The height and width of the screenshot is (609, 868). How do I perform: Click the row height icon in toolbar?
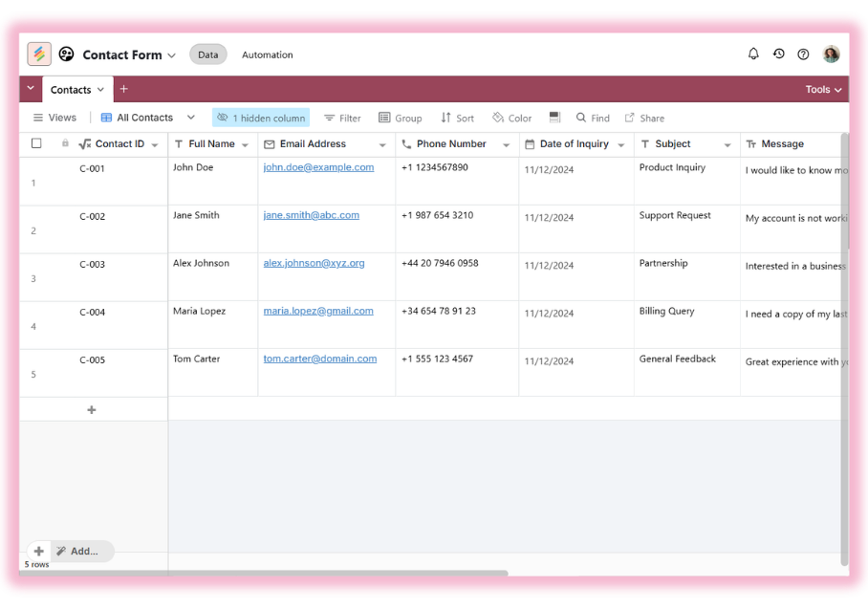(x=554, y=118)
